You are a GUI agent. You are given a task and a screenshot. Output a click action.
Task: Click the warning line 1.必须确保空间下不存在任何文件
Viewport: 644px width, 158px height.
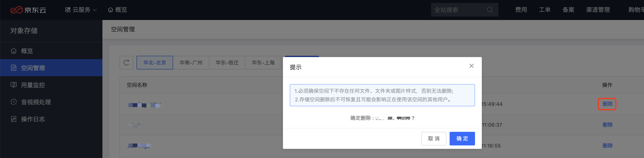374,91
